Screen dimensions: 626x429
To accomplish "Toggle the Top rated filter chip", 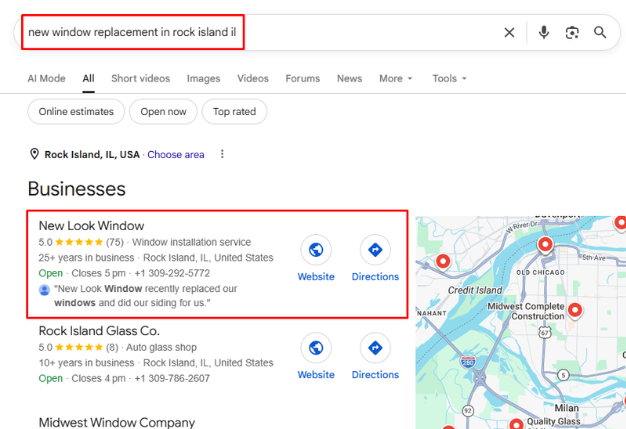I will (234, 111).
